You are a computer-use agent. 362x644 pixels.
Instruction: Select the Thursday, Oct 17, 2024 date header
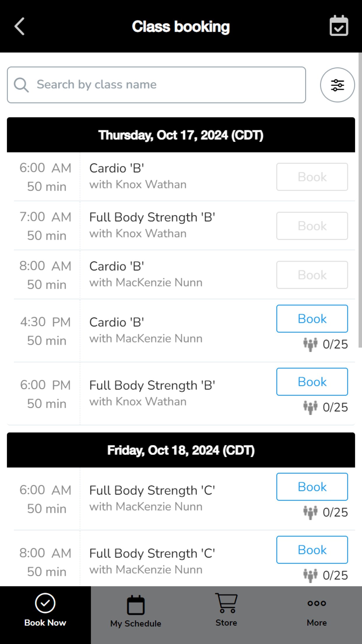(x=181, y=135)
